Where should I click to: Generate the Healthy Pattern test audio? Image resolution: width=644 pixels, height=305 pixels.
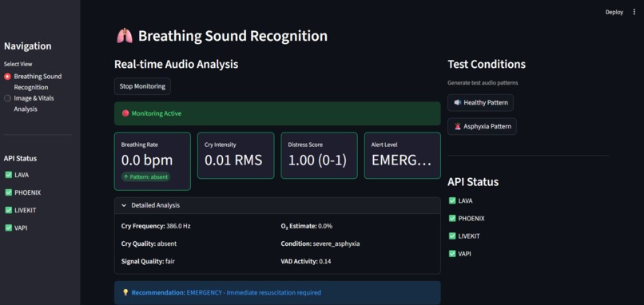pyautogui.click(x=480, y=103)
